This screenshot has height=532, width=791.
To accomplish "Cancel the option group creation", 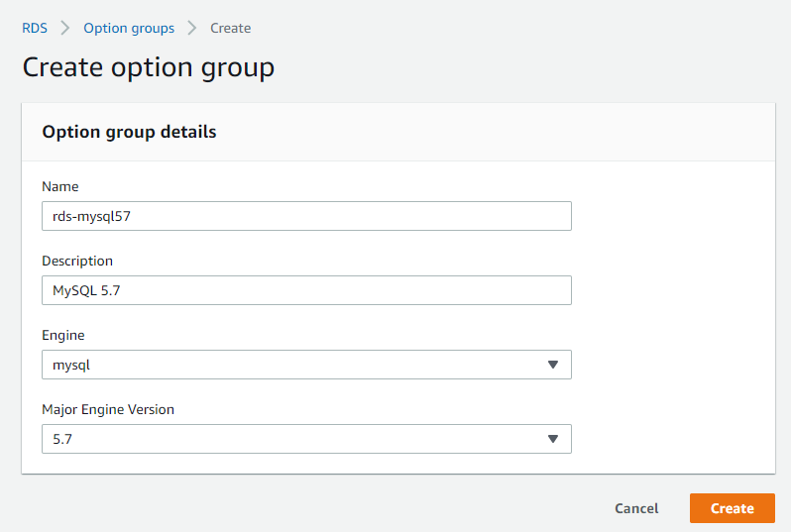I will click(x=636, y=508).
